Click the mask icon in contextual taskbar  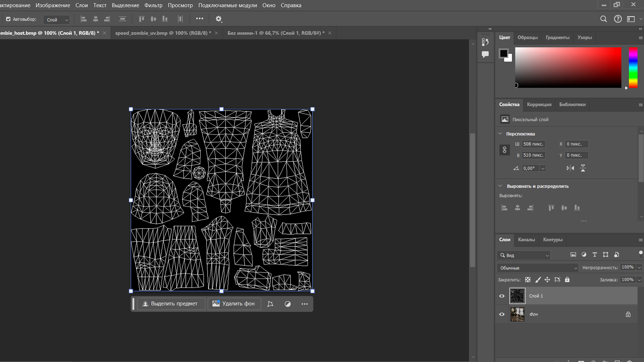tap(287, 304)
